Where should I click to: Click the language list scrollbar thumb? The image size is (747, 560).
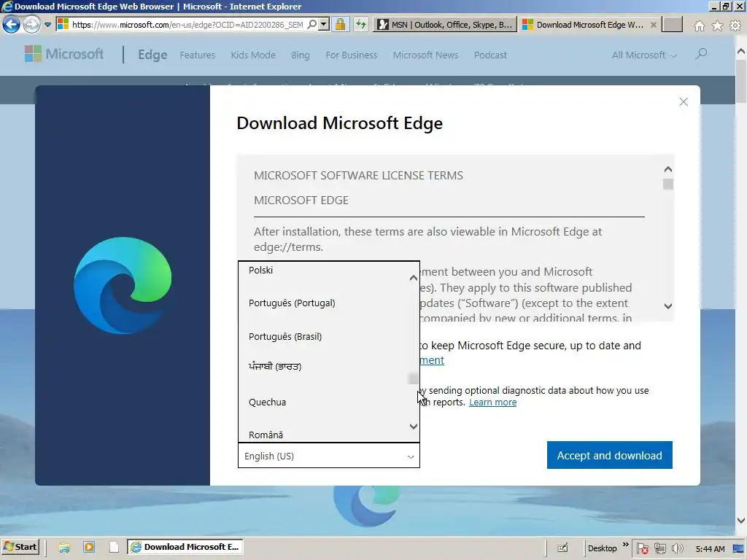(413, 379)
